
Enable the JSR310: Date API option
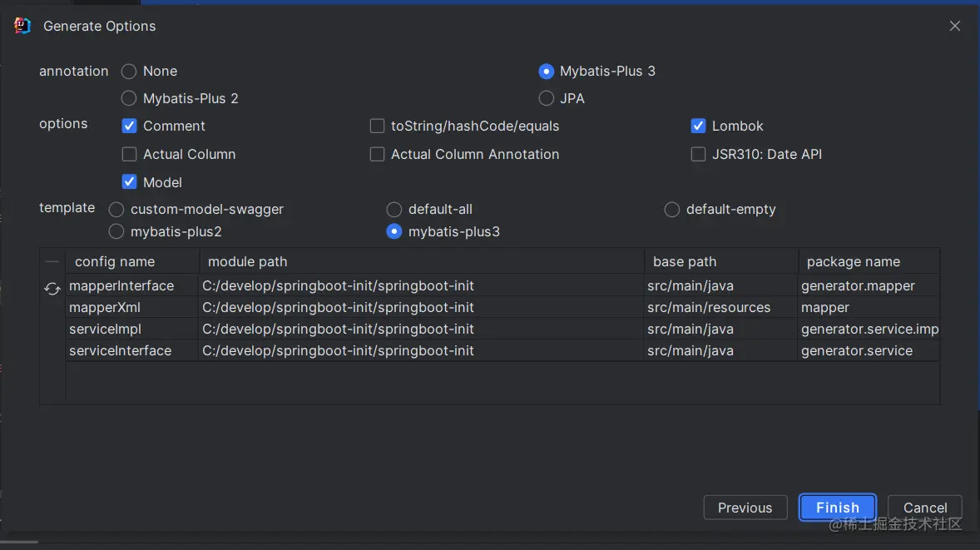tap(698, 154)
